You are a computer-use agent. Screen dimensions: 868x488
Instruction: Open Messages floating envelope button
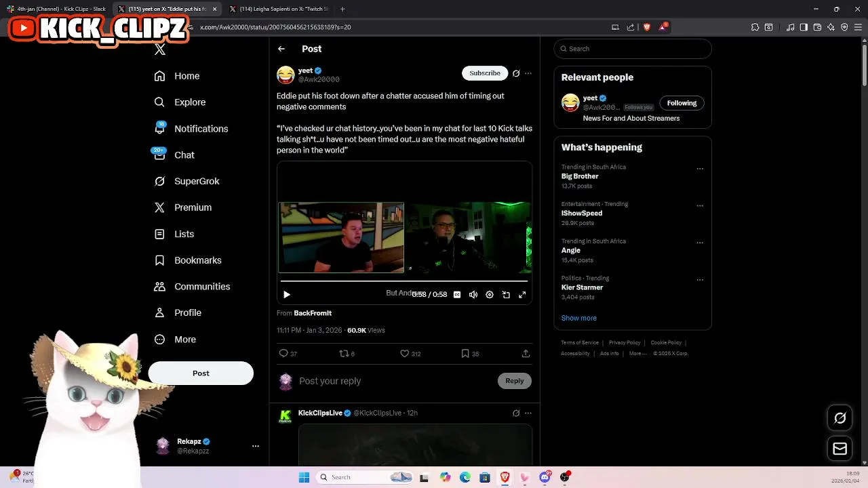click(840, 449)
